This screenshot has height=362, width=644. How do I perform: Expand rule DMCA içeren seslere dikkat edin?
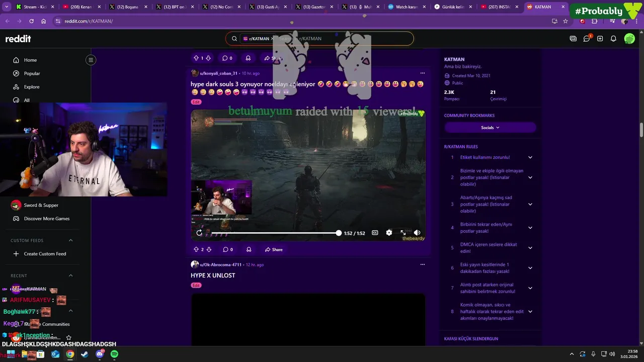tap(530, 248)
